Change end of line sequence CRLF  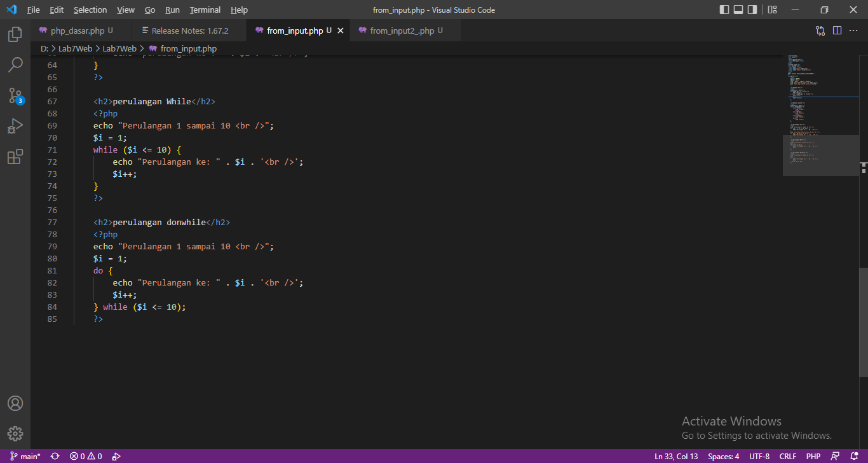click(x=788, y=456)
